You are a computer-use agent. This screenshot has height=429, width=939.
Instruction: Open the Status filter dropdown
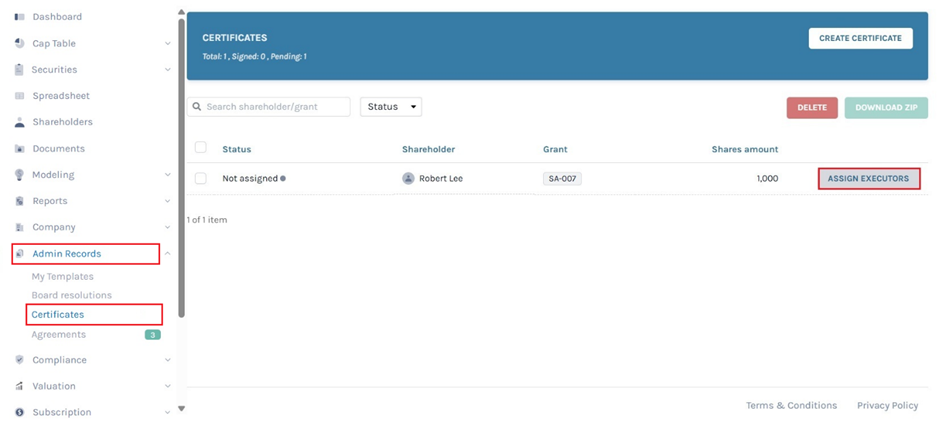click(391, 107)
